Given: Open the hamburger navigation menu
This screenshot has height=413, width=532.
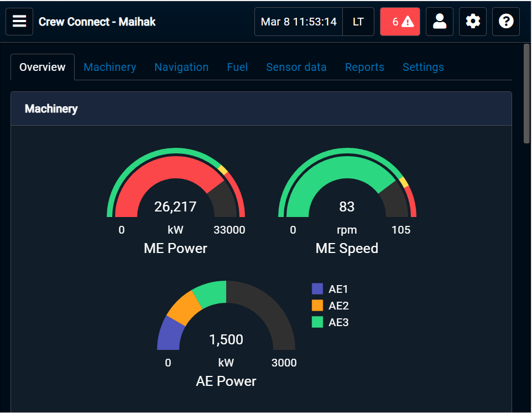Looking at the screenshot, I should click(19, 22).
